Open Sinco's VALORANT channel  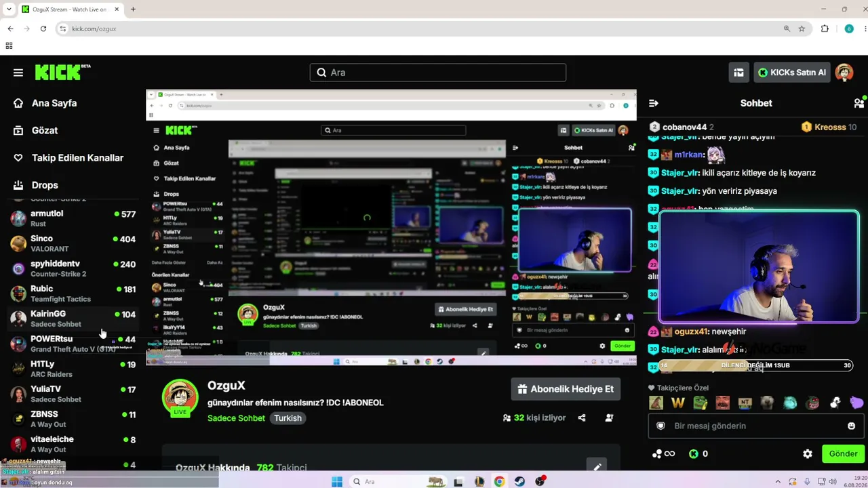tap(73, 243)
